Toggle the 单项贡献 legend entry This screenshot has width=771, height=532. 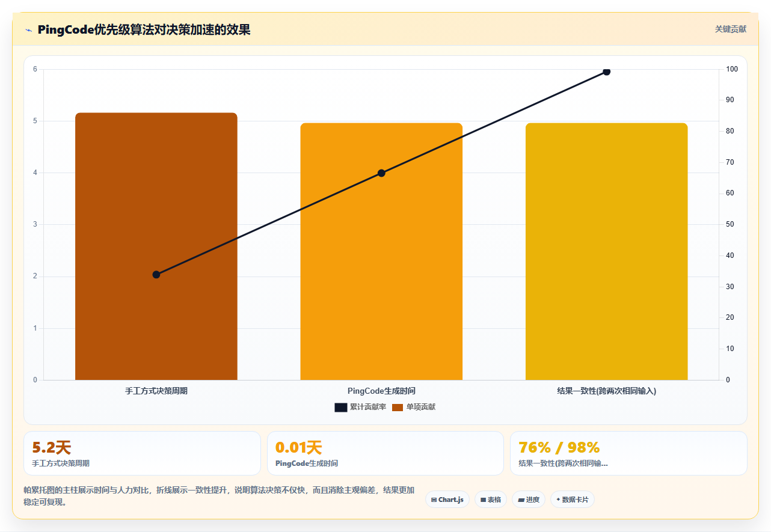414,408
